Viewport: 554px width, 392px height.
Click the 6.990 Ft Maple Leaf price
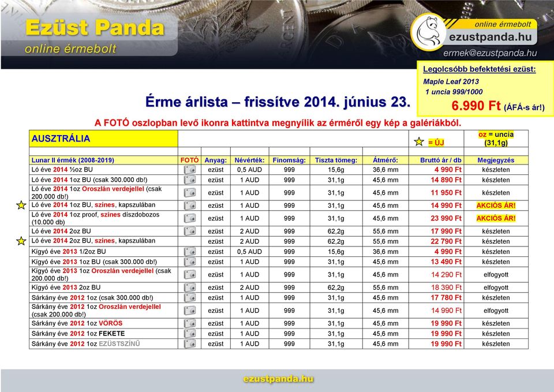pos(476,106)
